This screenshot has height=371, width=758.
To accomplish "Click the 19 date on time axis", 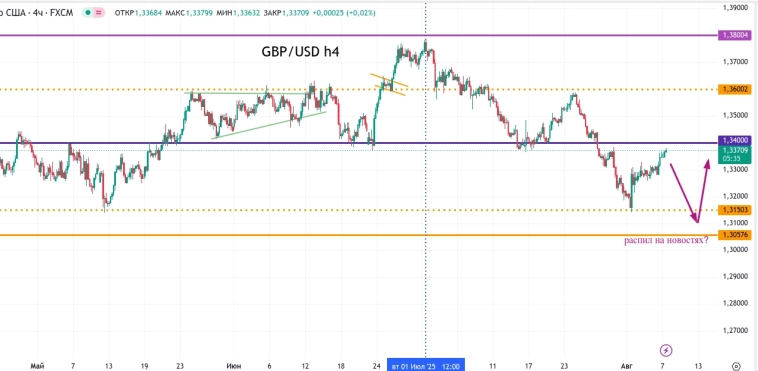I will (144, 366).
